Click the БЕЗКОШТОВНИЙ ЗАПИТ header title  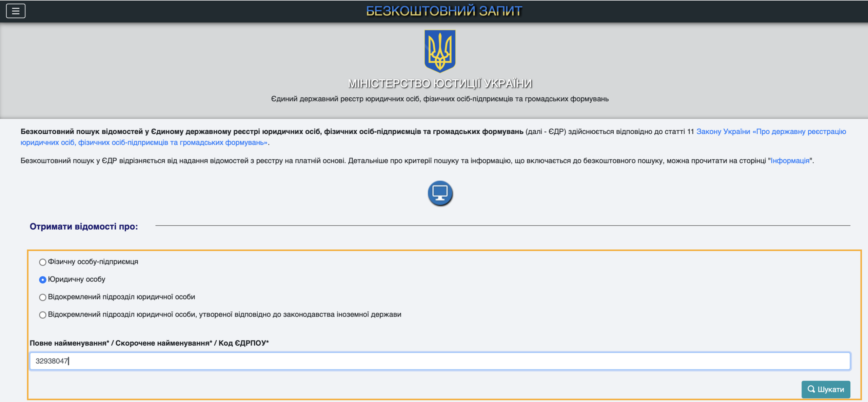444,11
